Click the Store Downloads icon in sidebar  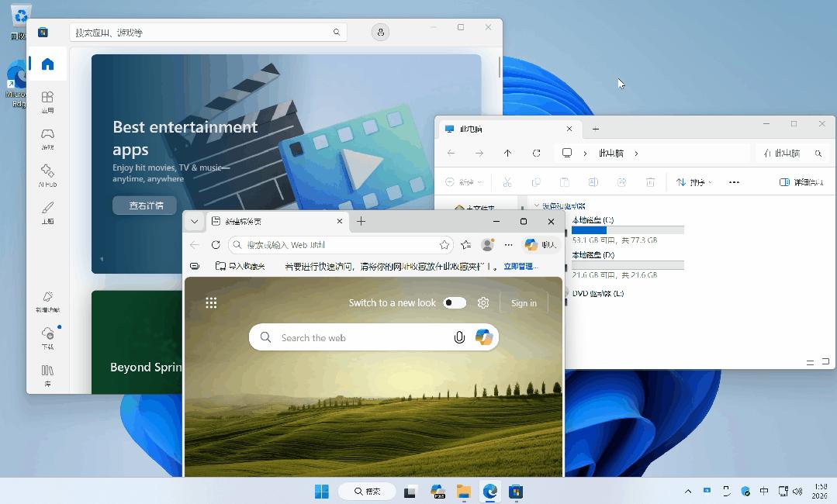click(47, 337)
